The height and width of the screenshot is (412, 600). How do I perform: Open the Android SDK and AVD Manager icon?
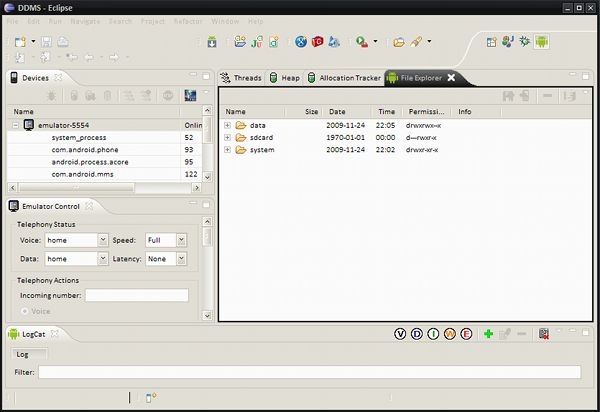pos(212,42)
